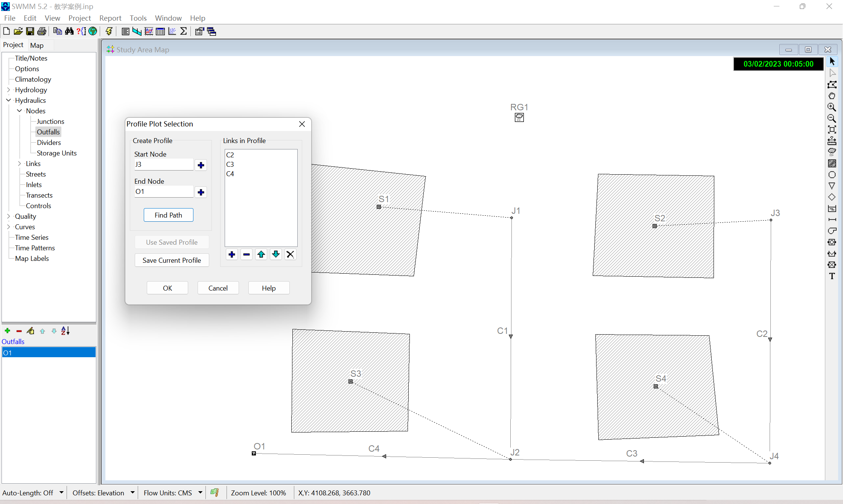Viewport: 843px width, 504px height.
Task: Choose the text label T tool
Action: click(x=832, y=276)
